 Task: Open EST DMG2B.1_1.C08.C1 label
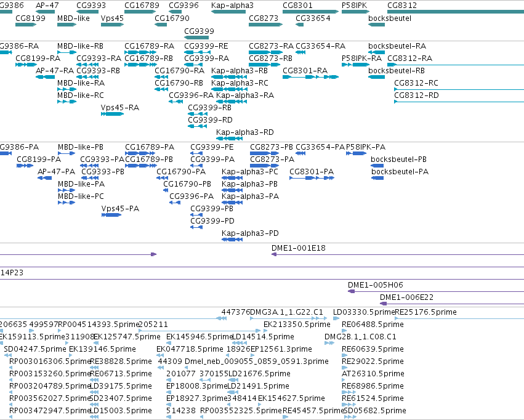point(360,336)
